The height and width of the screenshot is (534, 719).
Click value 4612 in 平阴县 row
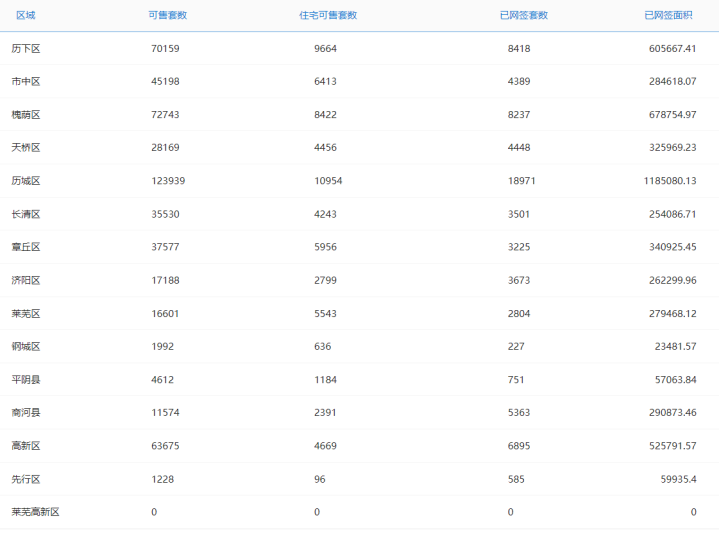point(163,380)
